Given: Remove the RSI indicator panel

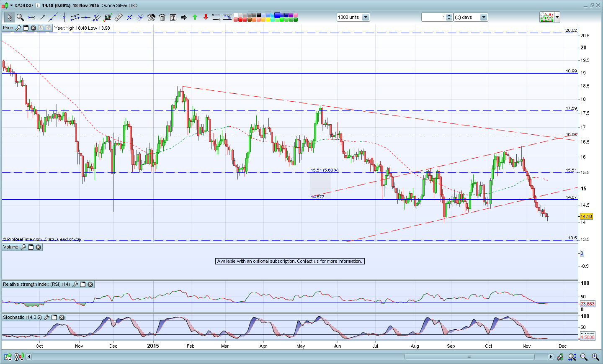Looking at the screenshot, I should pyautogui.click(x=90, y=284).
